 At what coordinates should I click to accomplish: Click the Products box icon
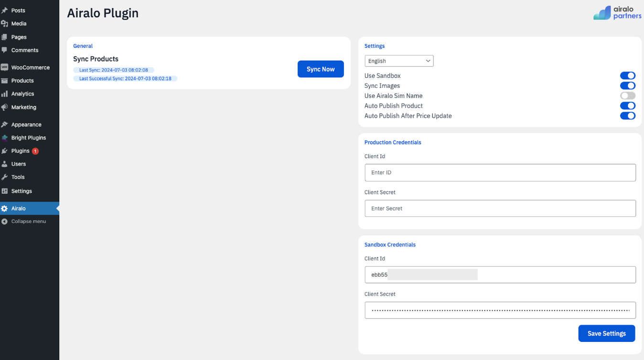pyautogui.click(x=4, y=81)
